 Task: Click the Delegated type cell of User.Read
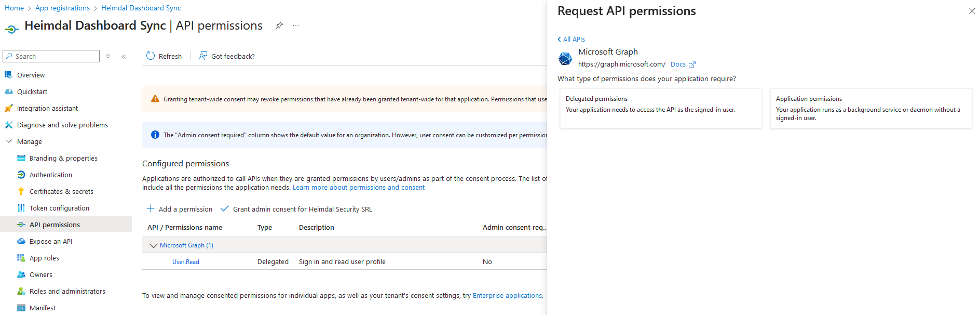tap(273, 261)
